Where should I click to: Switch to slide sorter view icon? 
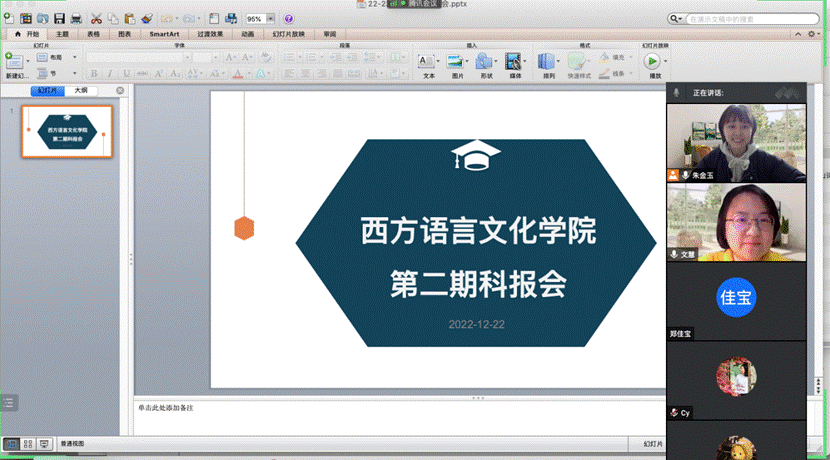[x=28, y=443]
